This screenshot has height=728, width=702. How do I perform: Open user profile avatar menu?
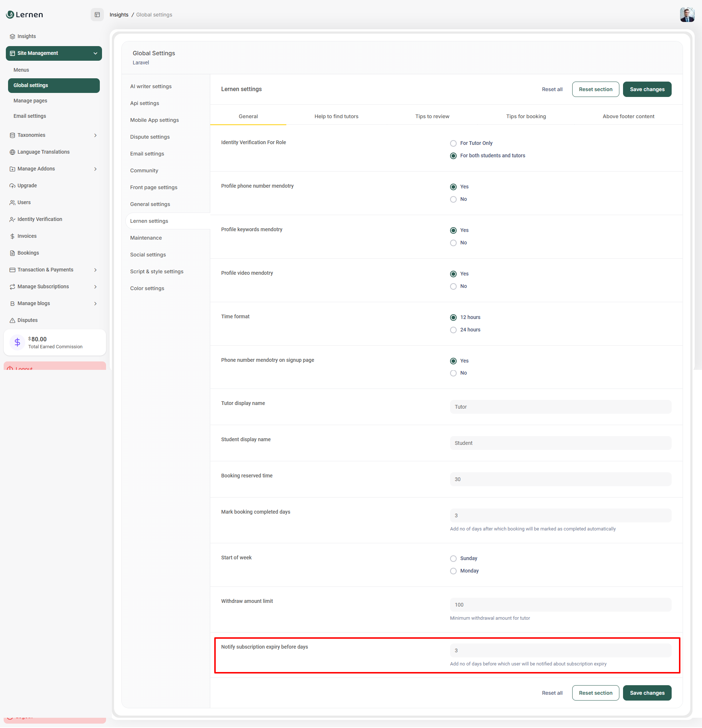point(687,15)
